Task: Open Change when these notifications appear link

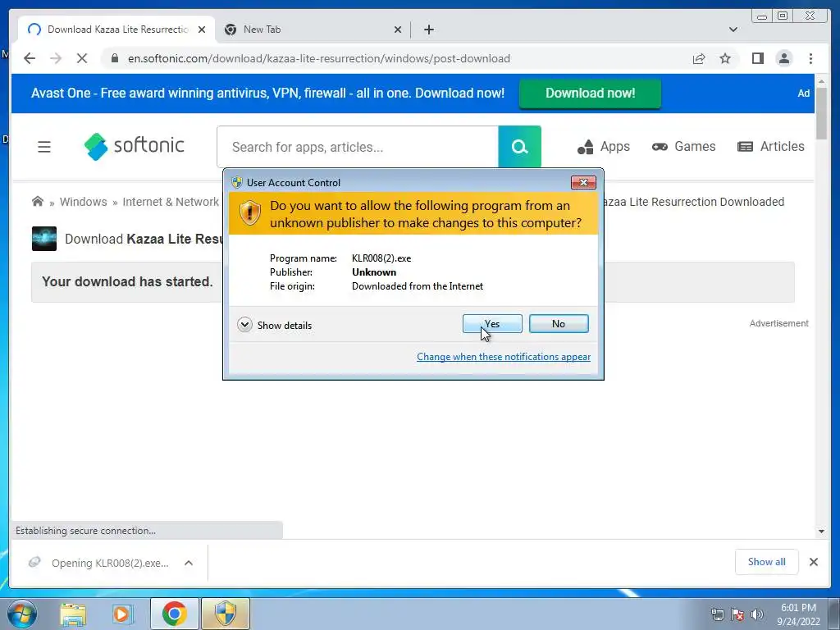Action: pyautogui.click(x=504, y=357)
